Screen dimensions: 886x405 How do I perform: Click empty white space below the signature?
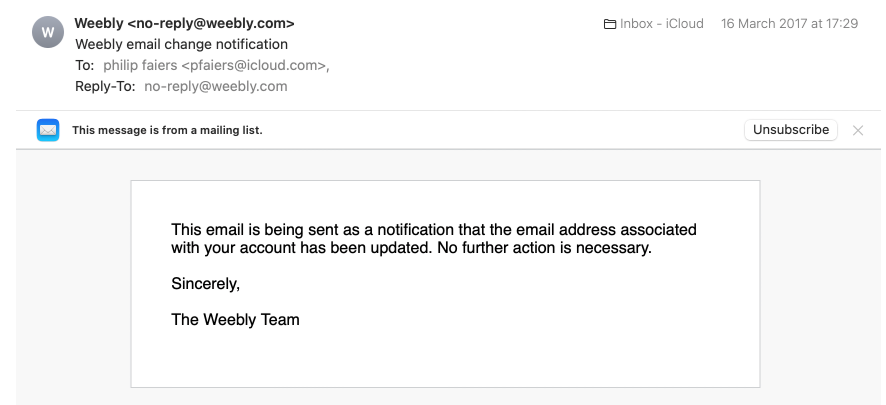[445, 360]
